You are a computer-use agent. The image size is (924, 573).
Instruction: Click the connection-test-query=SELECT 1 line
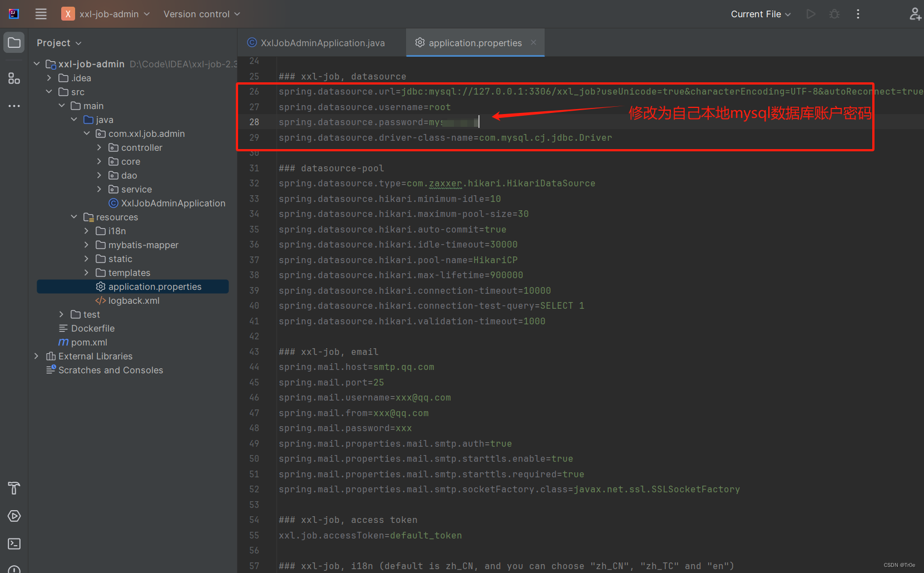432,305
